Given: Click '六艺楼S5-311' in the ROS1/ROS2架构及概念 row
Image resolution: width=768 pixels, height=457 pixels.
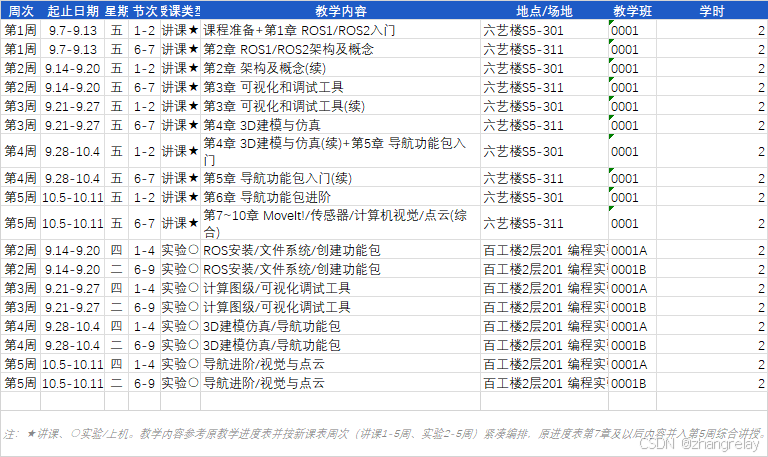Looking at the screenshot, I should [x=544, y=49].
